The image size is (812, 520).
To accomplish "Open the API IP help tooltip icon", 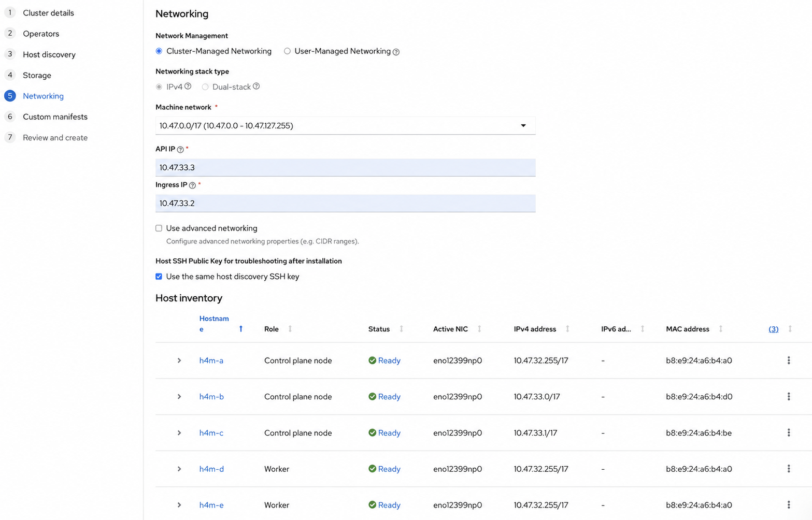I will 180,150.
